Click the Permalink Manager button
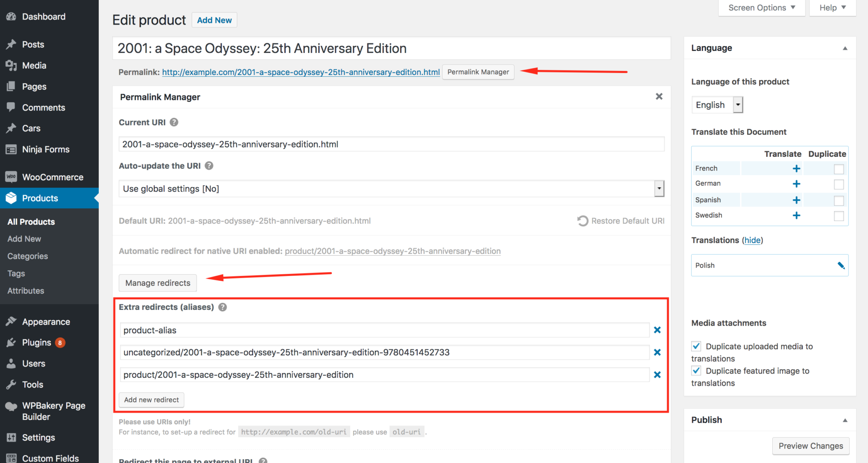The width and height of the screenshot is (868, 463). [478, 72]
